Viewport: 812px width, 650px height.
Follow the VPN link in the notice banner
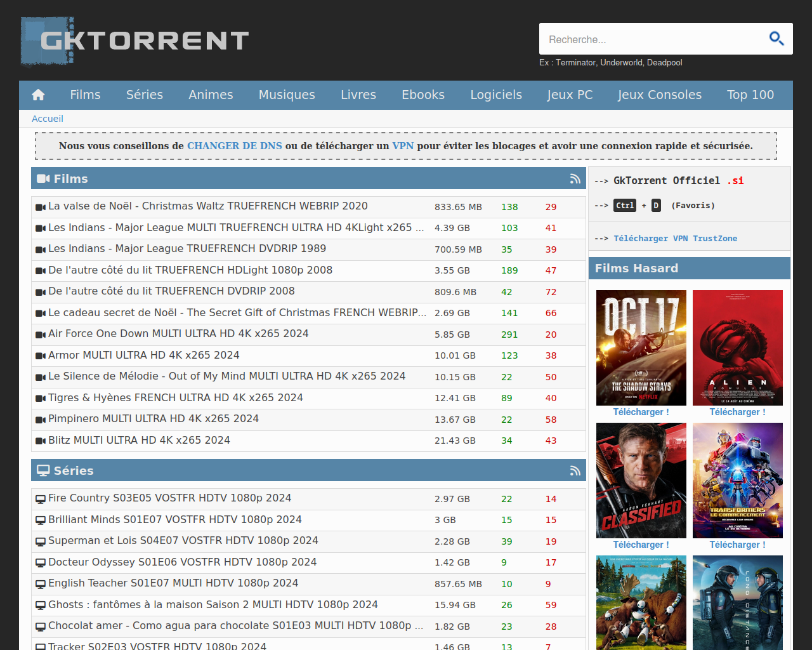tap(403, 146)
